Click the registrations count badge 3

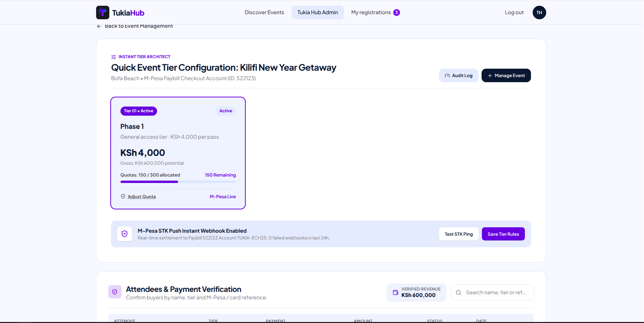[397, 13]
